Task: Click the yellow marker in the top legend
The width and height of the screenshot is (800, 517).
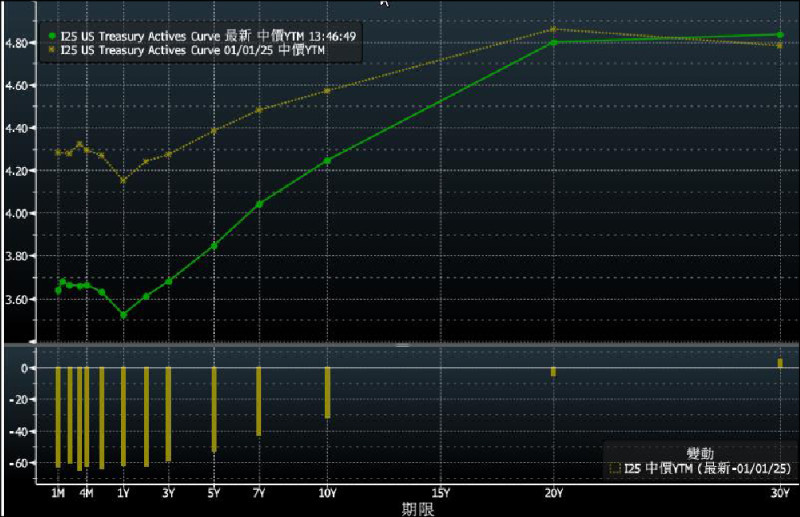Action: 51,49
